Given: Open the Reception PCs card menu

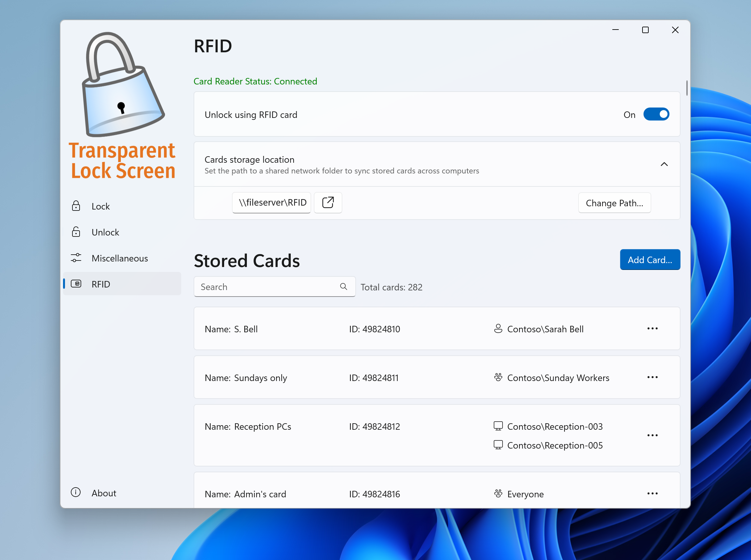Looking at the screenshot, I should coord(652,435).
